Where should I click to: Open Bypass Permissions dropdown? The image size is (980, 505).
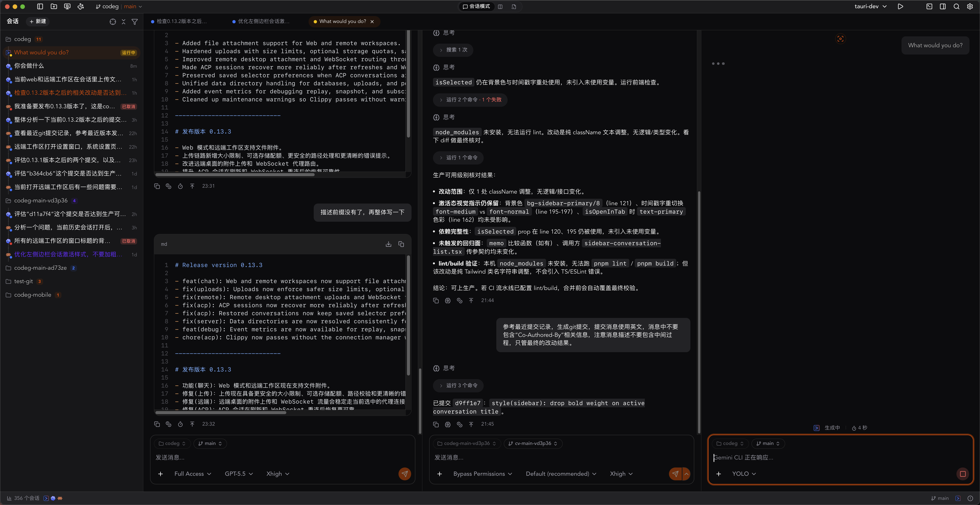coord(482,474)
